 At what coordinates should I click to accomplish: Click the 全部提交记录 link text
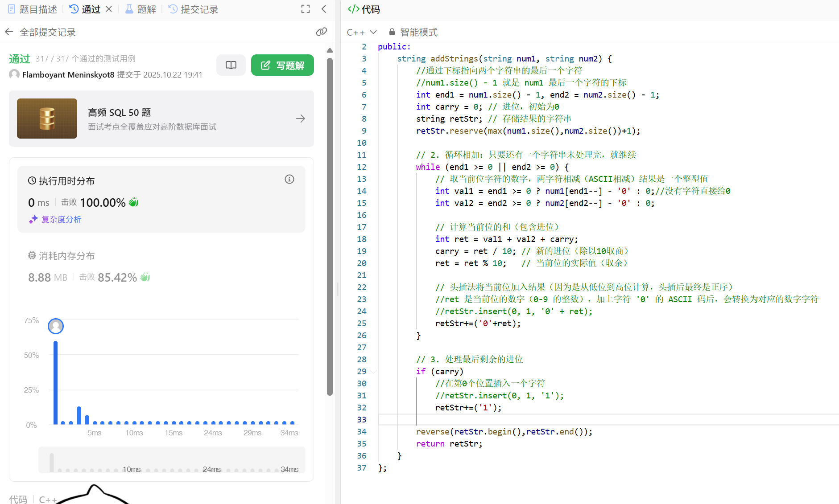pos(48,32)
